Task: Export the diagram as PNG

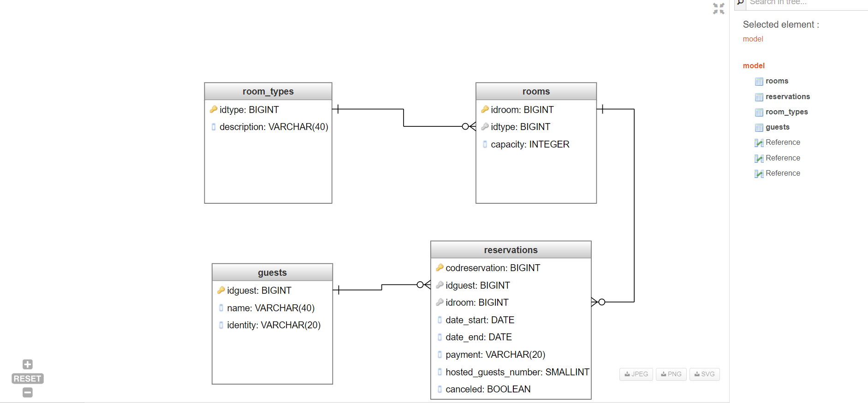Action: [x=671, y=374]
